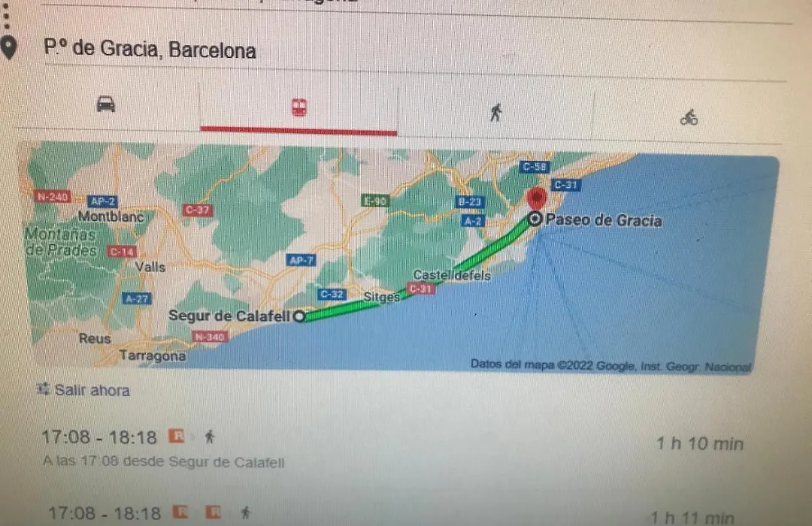The width and height of the screenshot is (812, 526).
Task: Open the Salir ahora departure options
Action: pos(84,390)
